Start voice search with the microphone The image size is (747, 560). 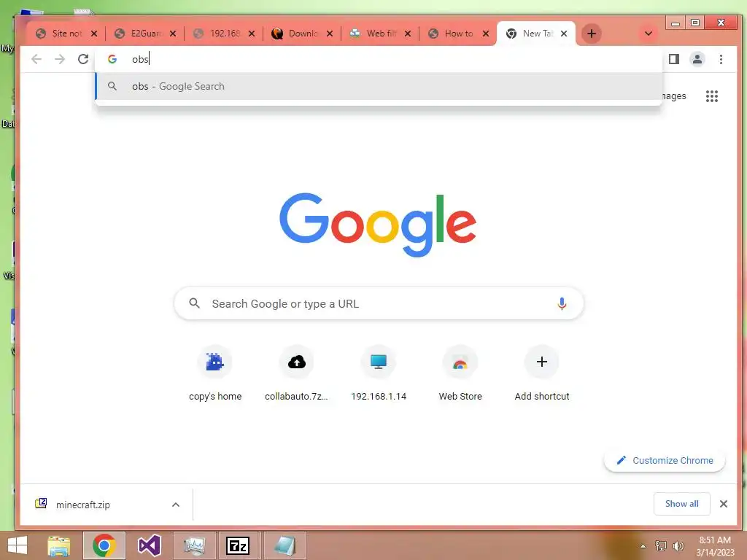coord(562,303)
